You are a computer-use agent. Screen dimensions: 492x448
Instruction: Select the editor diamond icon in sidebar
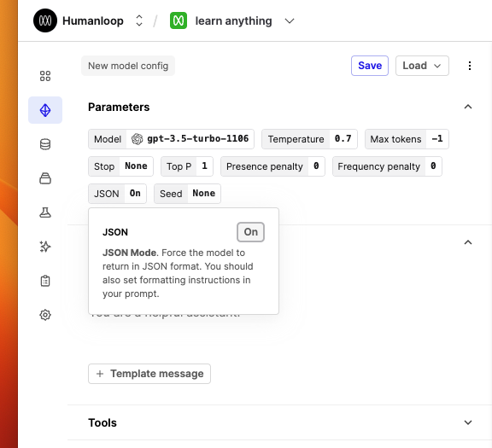45,110
